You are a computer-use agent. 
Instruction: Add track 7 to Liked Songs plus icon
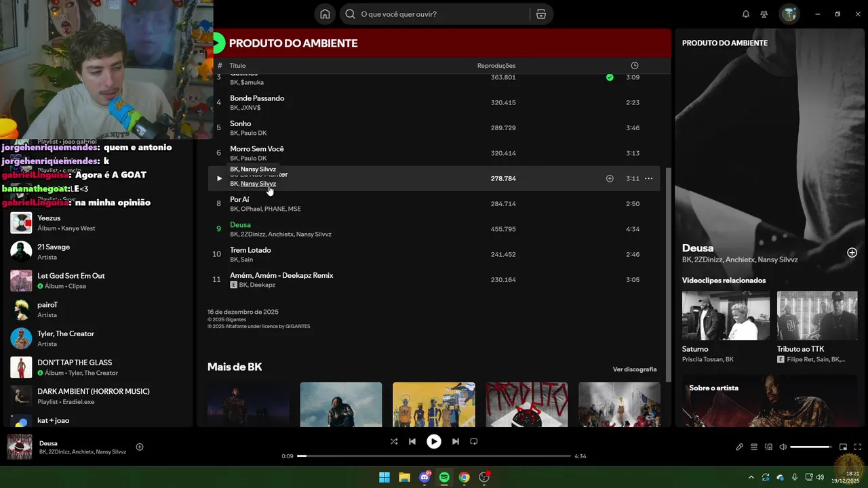610,178
